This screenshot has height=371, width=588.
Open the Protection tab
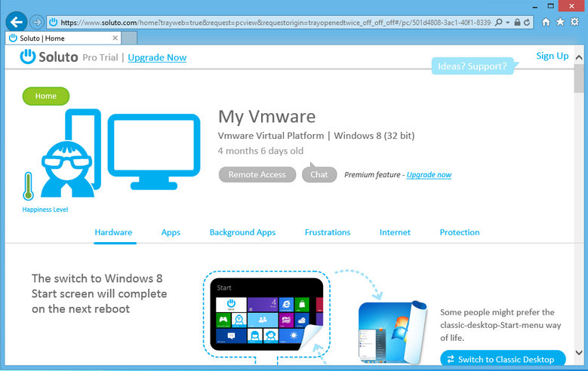click(460, 232)
